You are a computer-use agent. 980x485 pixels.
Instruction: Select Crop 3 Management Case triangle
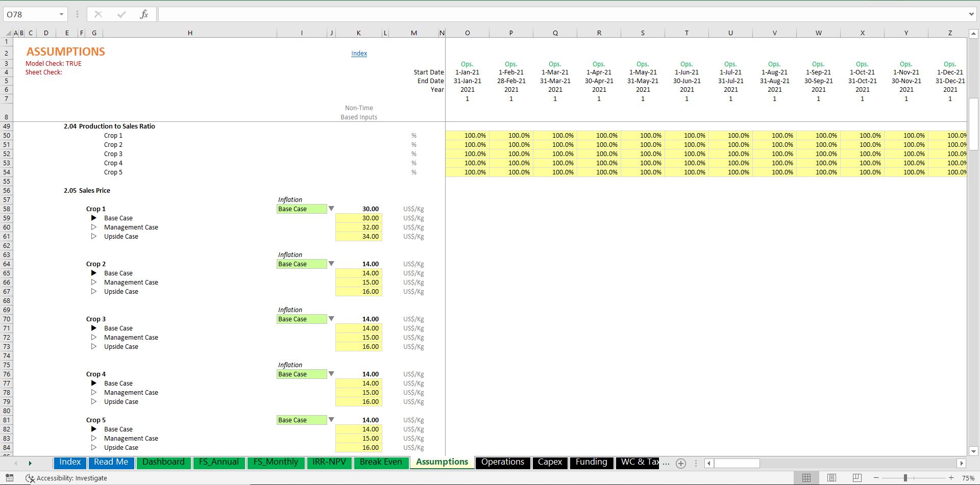tap(94, 337)
